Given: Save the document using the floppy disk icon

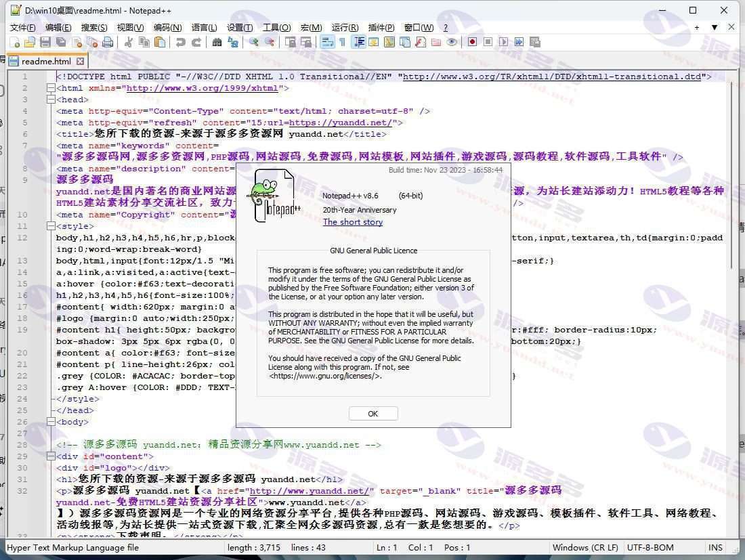Looking at the screenshot, I should (45, 42).
